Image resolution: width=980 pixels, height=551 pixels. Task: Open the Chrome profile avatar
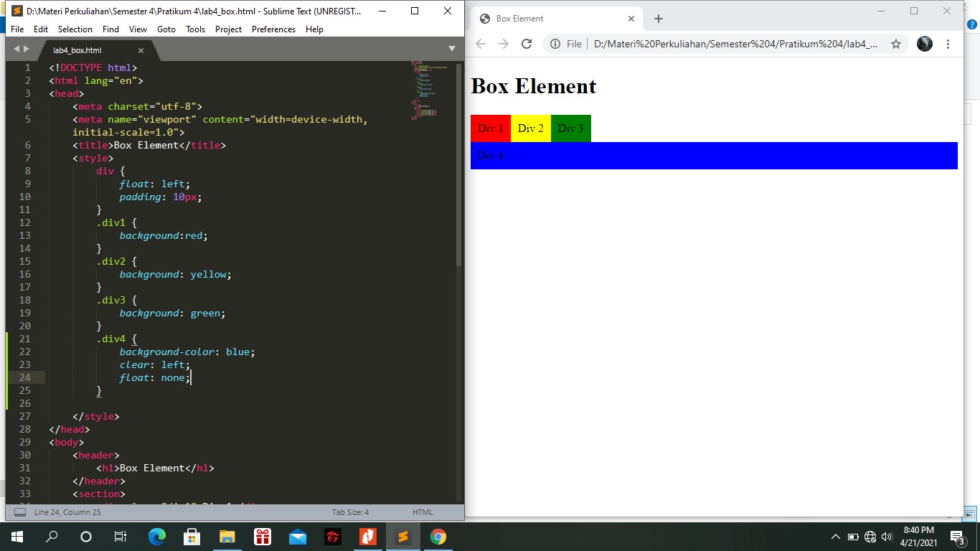924,44
